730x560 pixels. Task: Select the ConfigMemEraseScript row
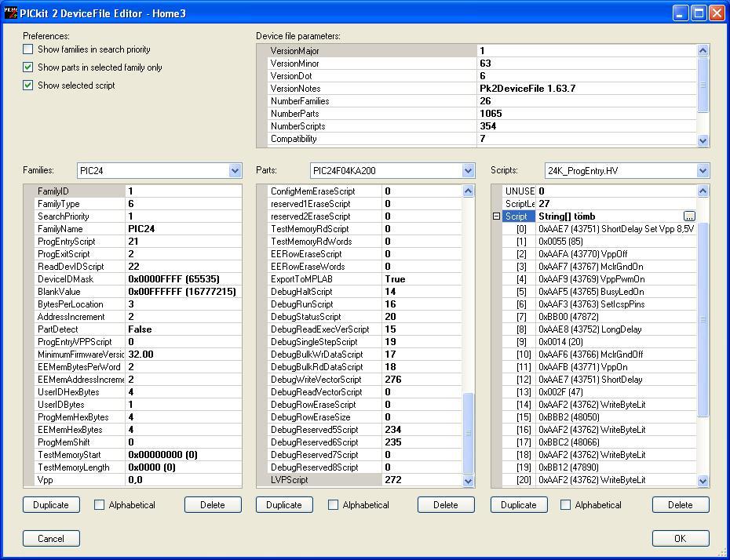point(364,191)
